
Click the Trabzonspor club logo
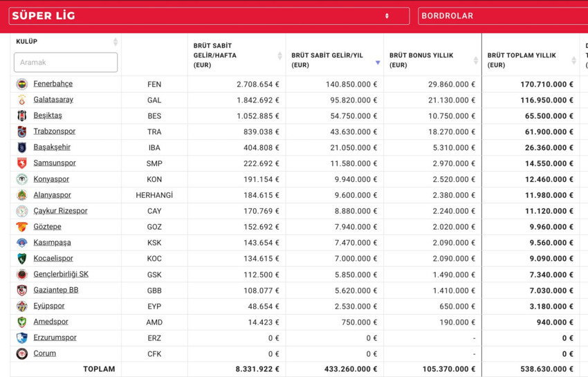(21, 131)
